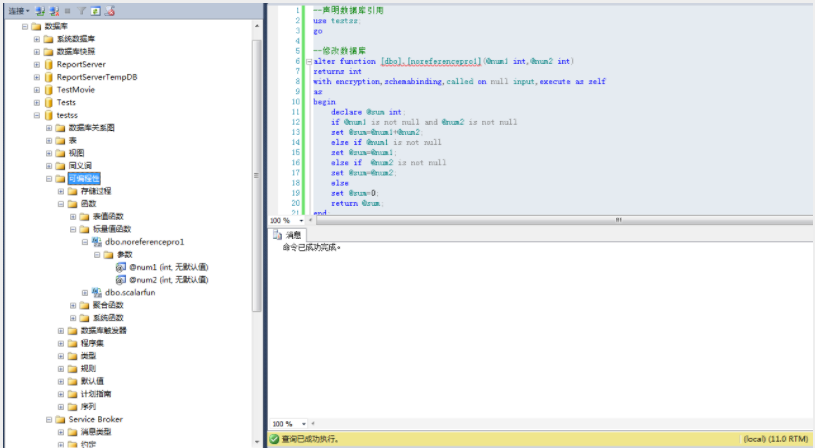Collapse the 可编程性 node
This screenshot has width=815, height=448.
[x=49, y=179]
